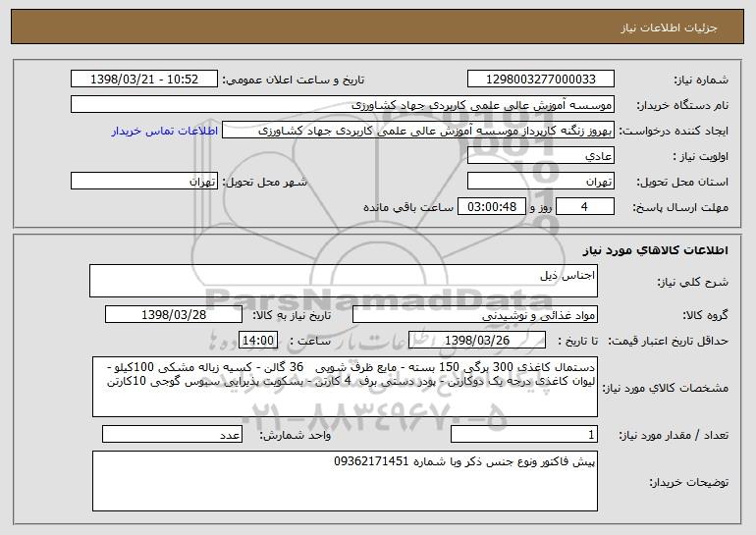Image resolution: width=756 pixels, height=535 pixels.
Task: Click the شماره نیاز label
Action: (x=701, y=80)
